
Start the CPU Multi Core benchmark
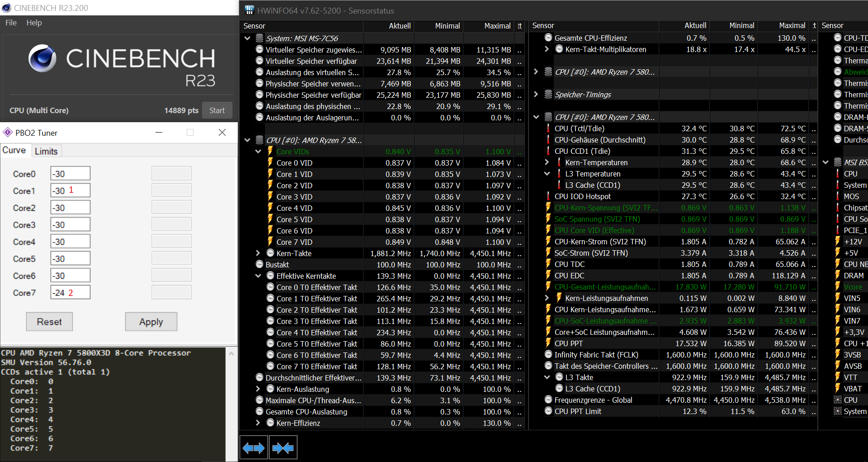pyautogui.click(x=217, y=110)
